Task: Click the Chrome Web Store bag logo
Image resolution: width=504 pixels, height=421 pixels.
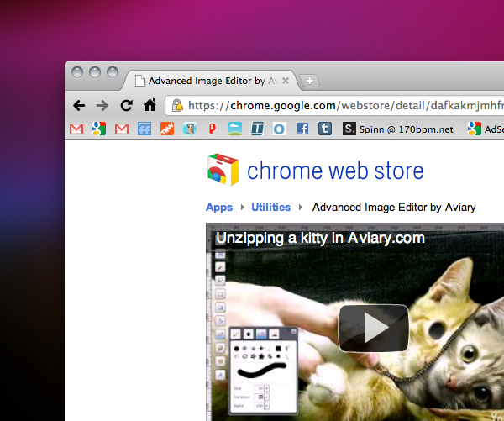Action: pyautogui.click(x=223, y=170)
